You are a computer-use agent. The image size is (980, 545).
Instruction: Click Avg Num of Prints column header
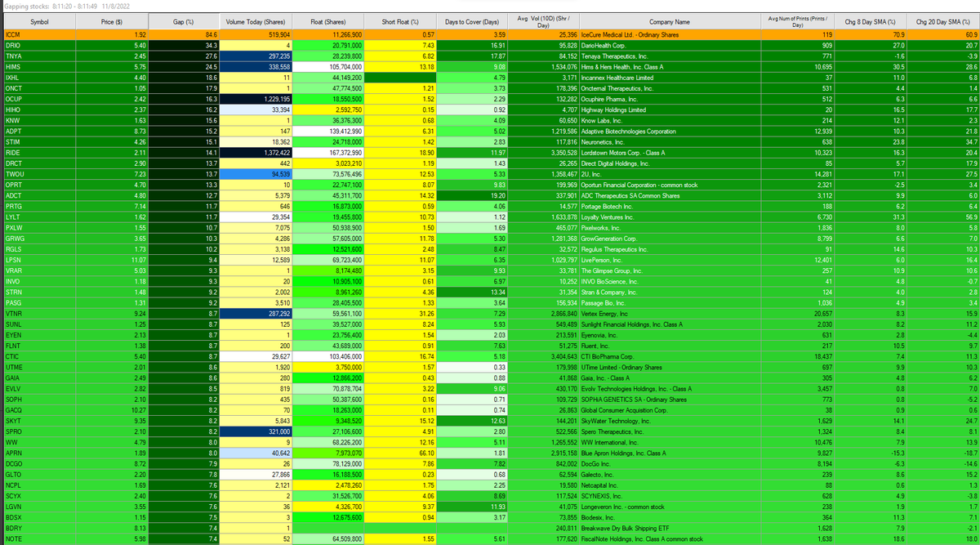click(798, 20)
